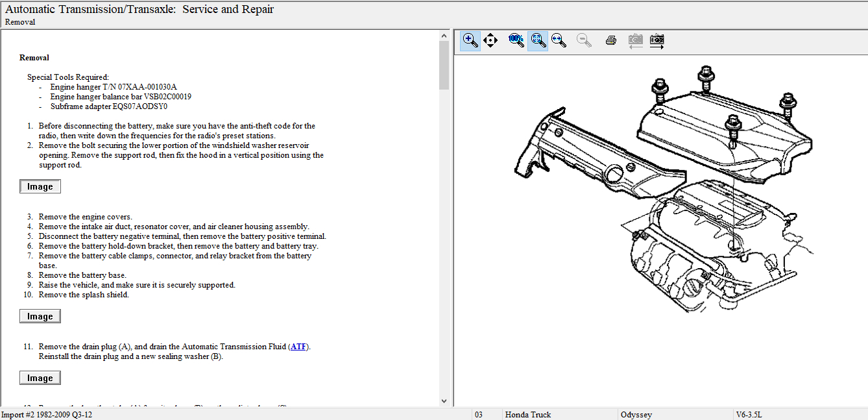
Task: Click the bold Removal heading in the procedure
Action: click(x=34, y=58)
